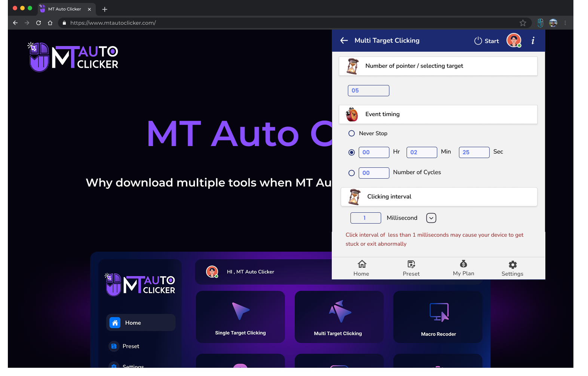Click the minutes input field
Screen dimensions: 588x376
pos(422,152)
